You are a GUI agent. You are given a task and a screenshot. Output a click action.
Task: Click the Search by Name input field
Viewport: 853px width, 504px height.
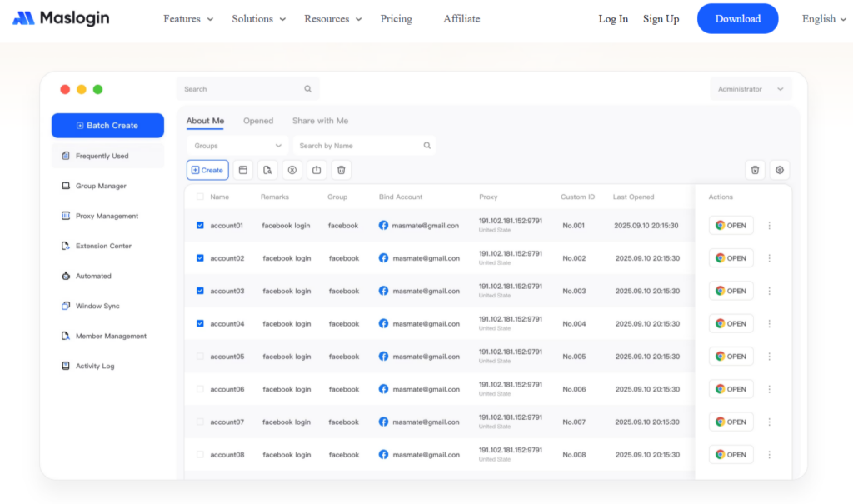point(358,146)
